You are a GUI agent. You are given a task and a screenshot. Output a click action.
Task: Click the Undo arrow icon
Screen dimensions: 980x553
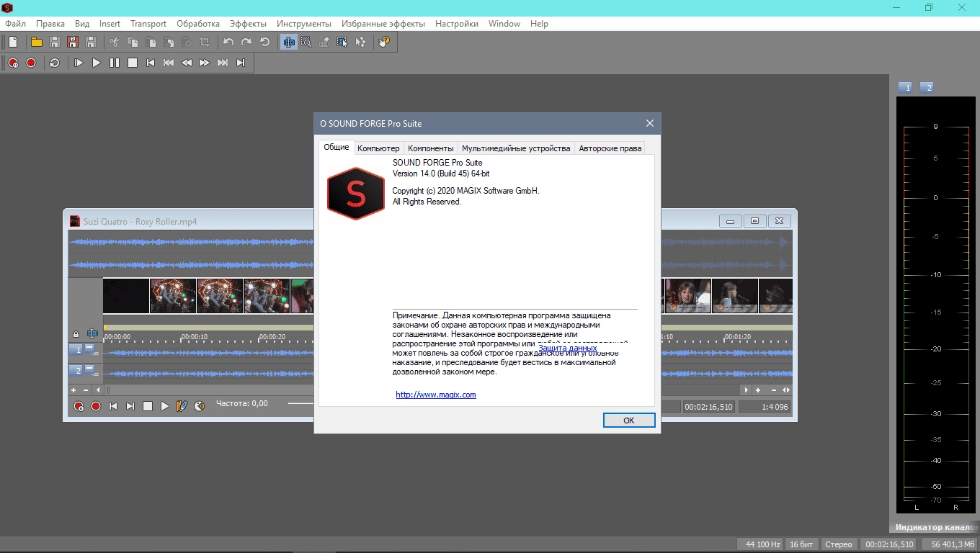click(x=228, y=42)
